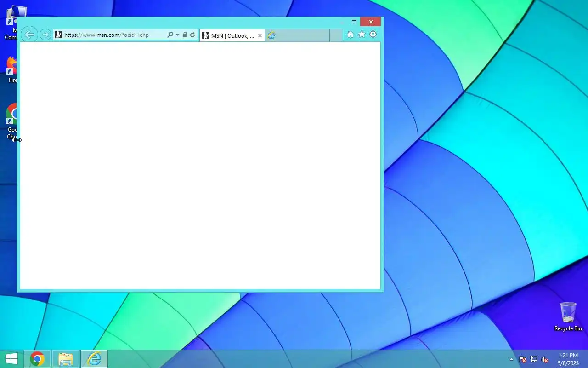
Task: Open Favorites with the star icon
Action: pyautogui.click(x=362, y=34)
